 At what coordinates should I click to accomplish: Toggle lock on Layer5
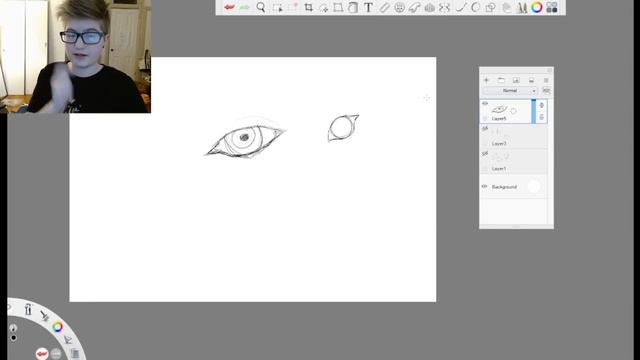[x=542, y=118]
